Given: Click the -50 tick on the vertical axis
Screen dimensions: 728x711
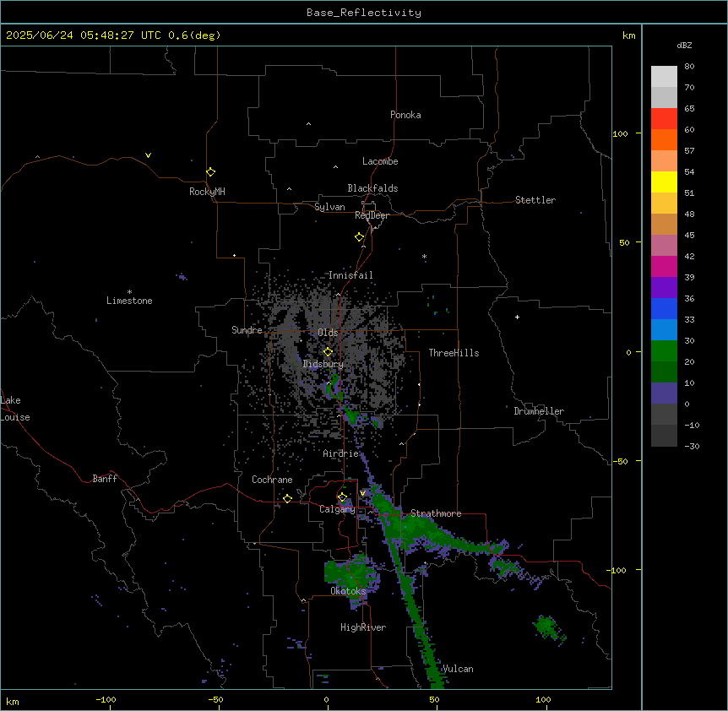Looking at the screenshot, I should (x=620, y=461).
